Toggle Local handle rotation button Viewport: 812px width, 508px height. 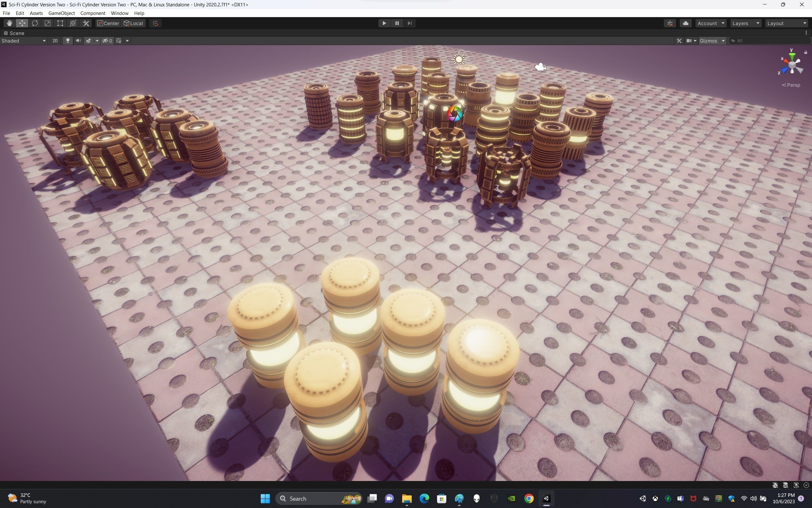coord(133,23)
